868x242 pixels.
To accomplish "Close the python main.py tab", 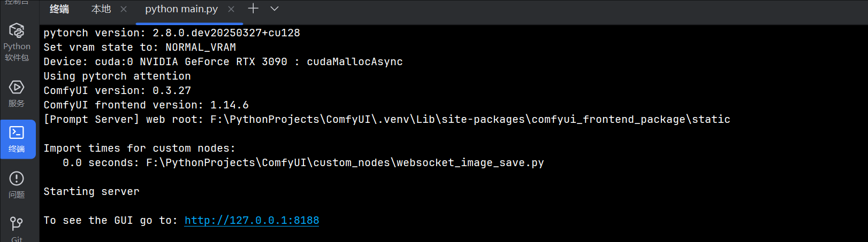I will coord(231,9).
